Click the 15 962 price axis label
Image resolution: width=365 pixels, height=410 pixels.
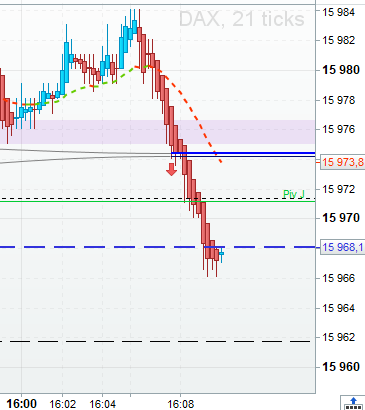(x=338, y=337)
